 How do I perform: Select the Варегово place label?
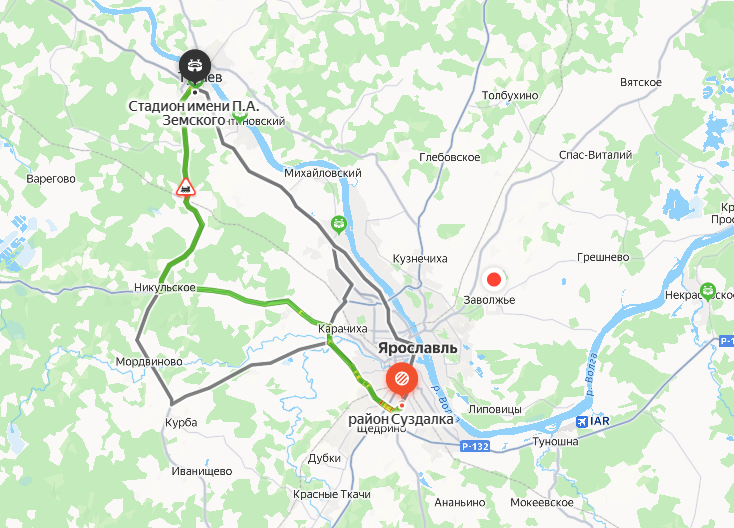click(x=51, y=179)
